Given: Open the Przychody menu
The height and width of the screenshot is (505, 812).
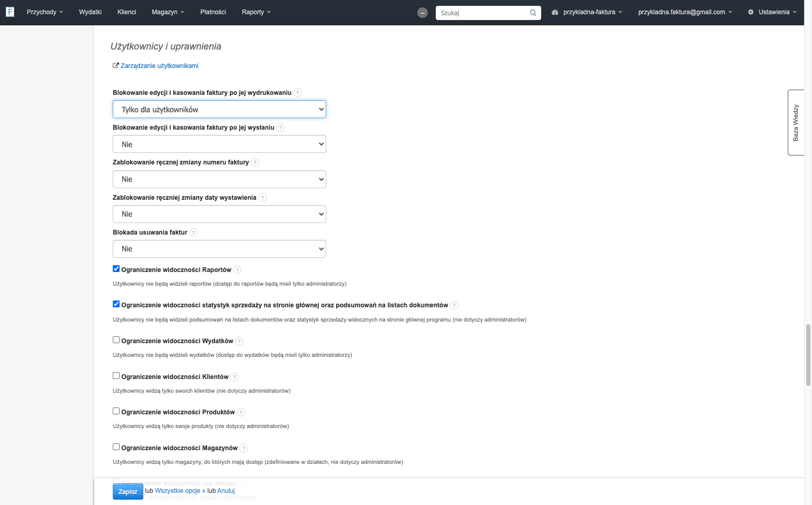Looking at the screenshot, I should pyautogui.click(x=45, y=12).
